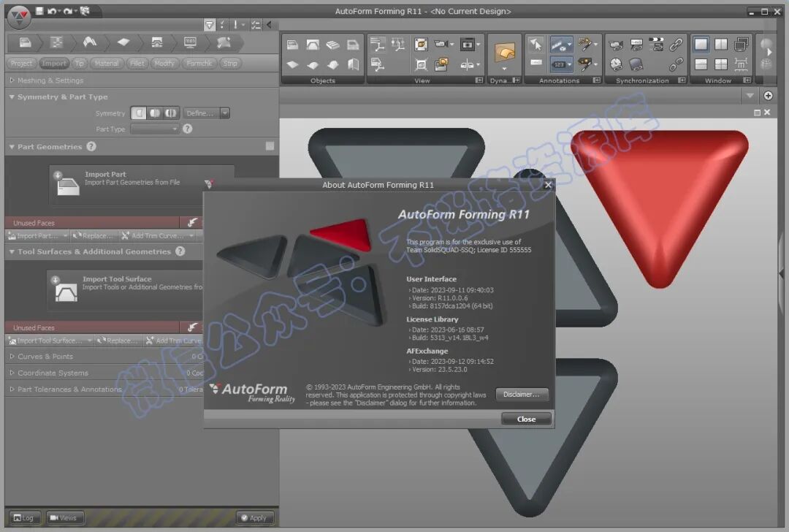Expand the View group options launcher
The height and width of the screenshot is (532, 789).
[x=479, y=80]
